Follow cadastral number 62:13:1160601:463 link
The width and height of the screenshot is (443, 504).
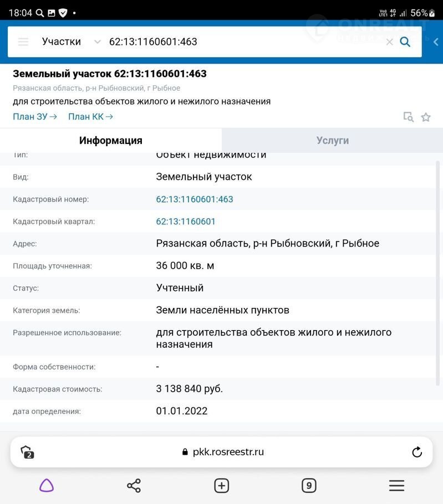[195, 199]
